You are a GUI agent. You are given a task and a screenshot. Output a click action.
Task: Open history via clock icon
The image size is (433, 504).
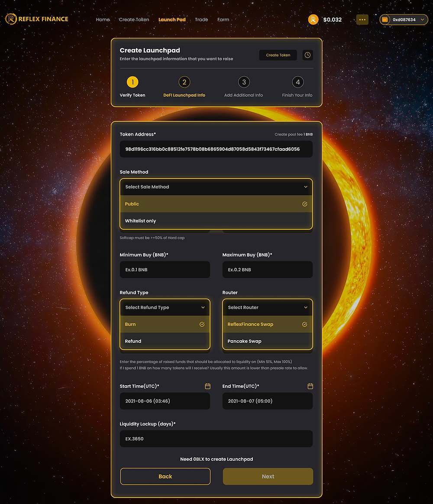pyautogui.click(x=308, y=55)
